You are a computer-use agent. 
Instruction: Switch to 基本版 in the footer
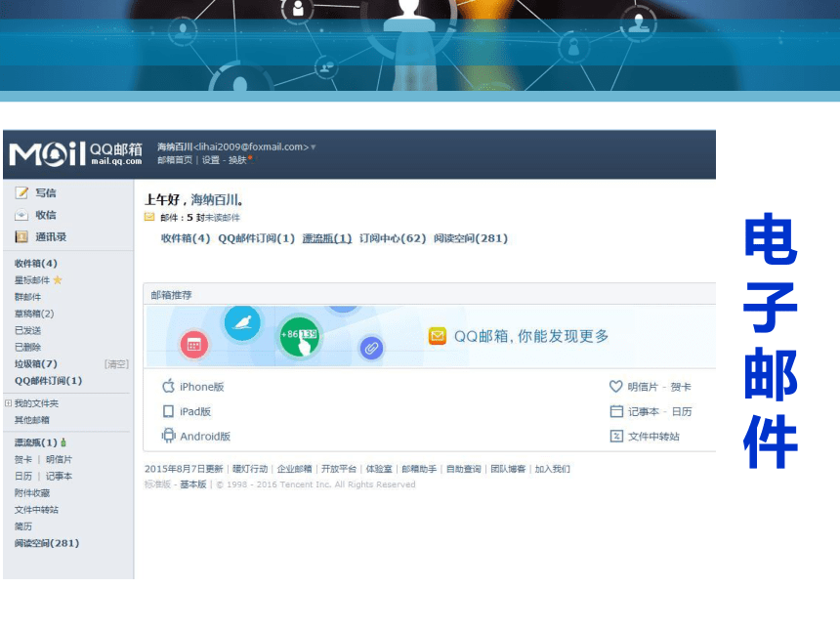click(x=192, y=484)
